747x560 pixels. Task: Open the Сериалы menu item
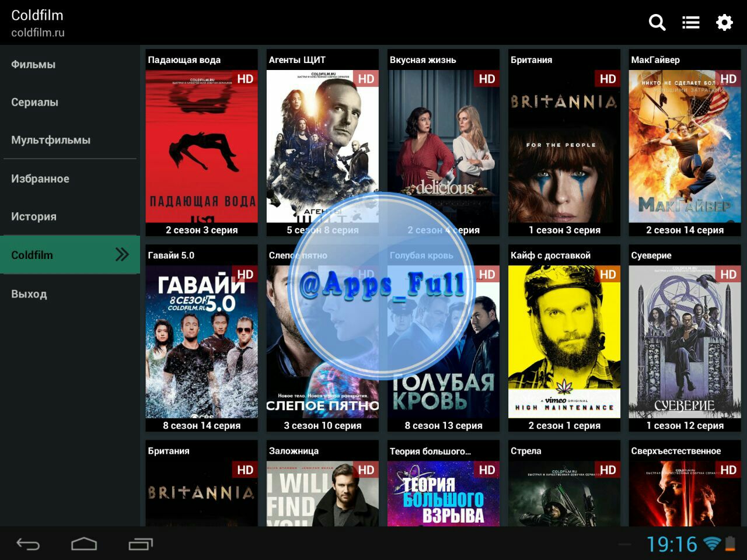(x=70, y=102)
